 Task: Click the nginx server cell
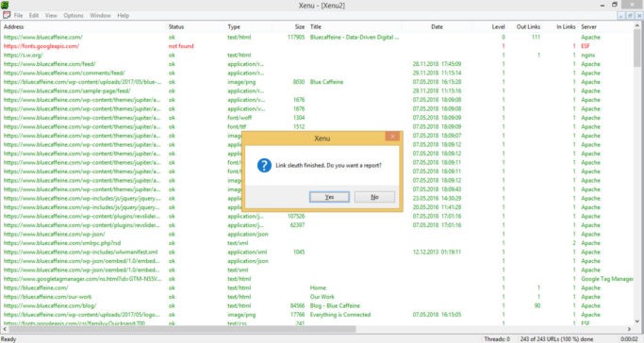tap(588, 55)
